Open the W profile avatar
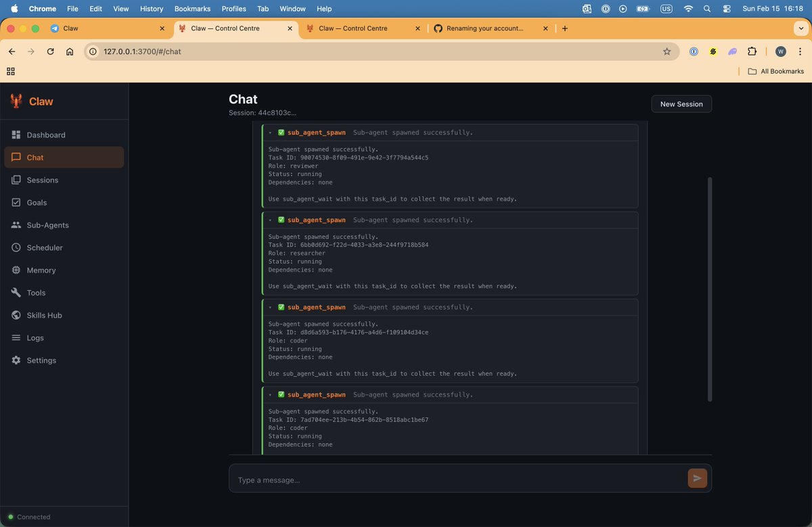812x527 pixels. [x=780, y=51]
